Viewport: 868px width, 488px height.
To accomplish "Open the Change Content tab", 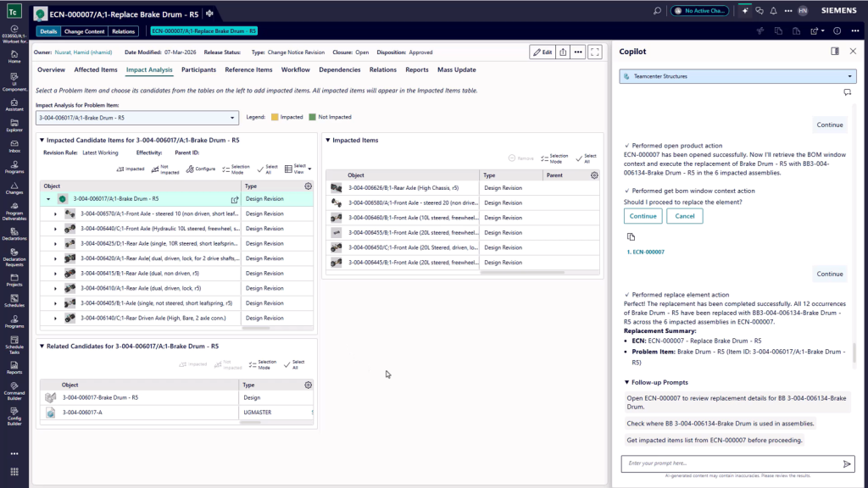I will tap(84, 31).
